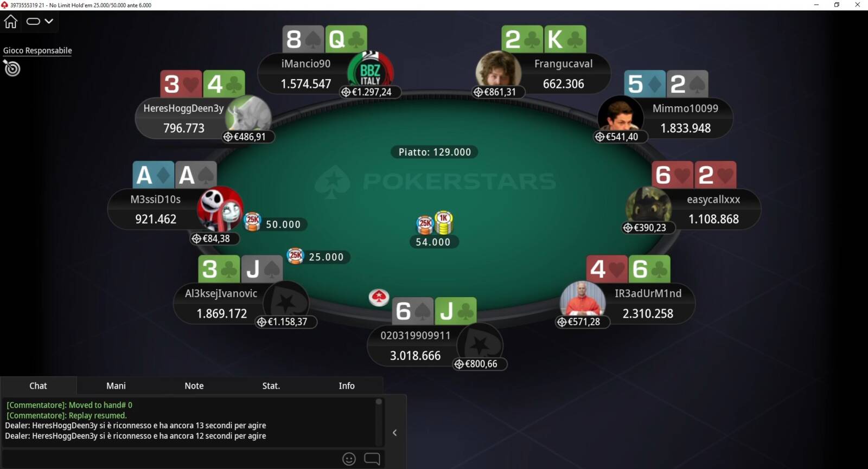Click the chat message input field

click(x=171, y=459)
